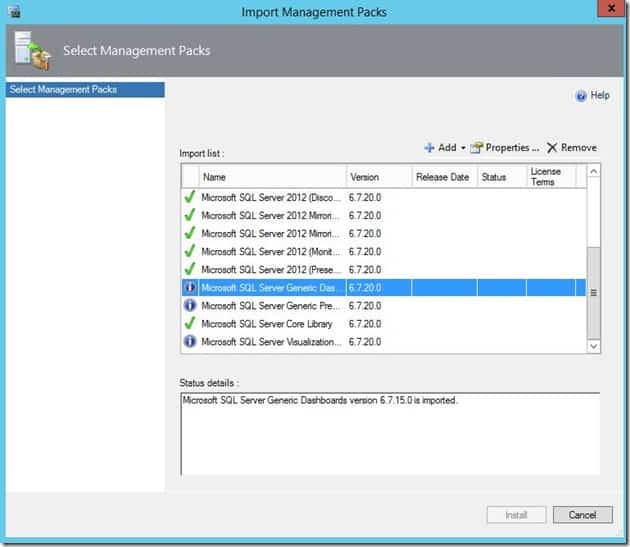Click the Help icon

click(x=581, y=96)
